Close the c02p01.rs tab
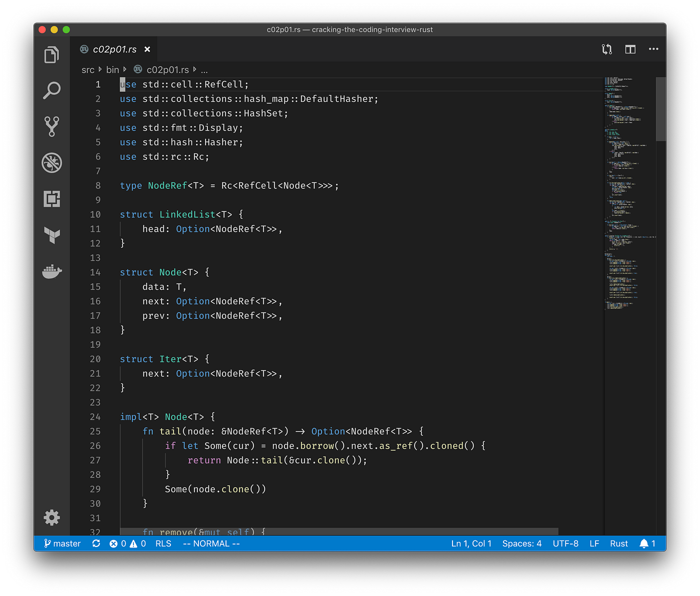The width and height of the screenshot is (700, 596). (x=147, y=49)
